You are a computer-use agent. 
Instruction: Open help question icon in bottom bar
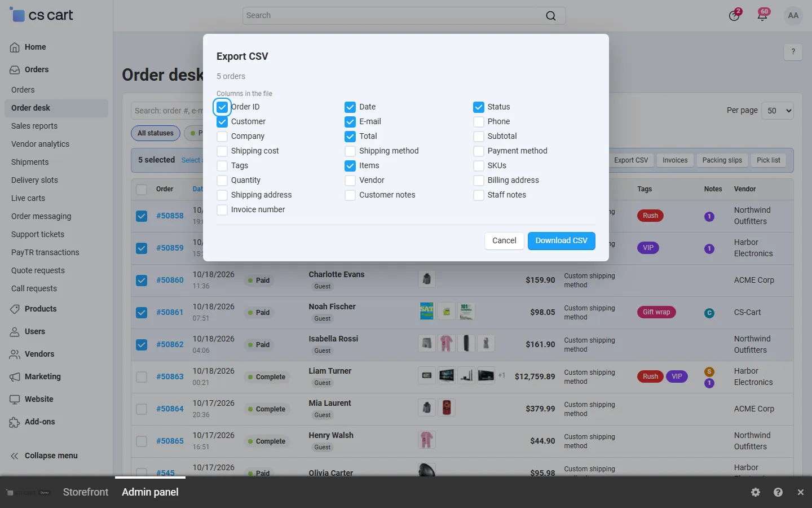pos(778,492)
